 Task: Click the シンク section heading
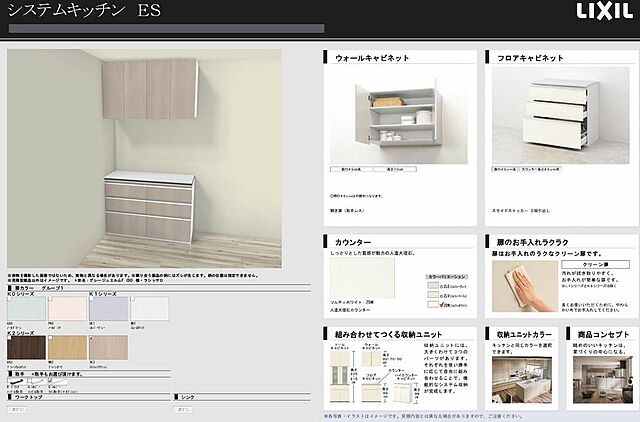click(x=188, y=397)
